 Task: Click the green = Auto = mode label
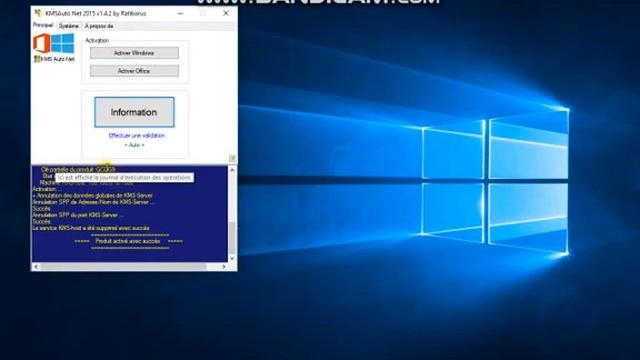click(134, 145)
